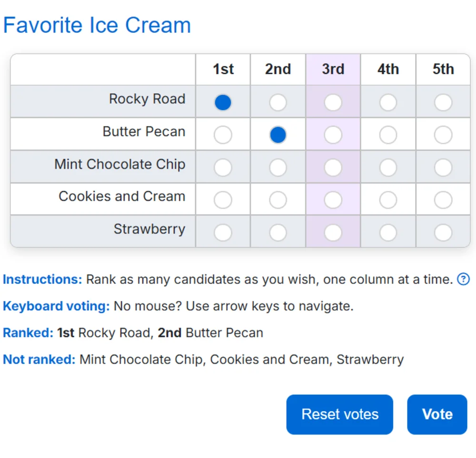The width and height of the screenshot is (476, 458).
Task: Click the 3rd column header
Action: [x=333, y=69]
